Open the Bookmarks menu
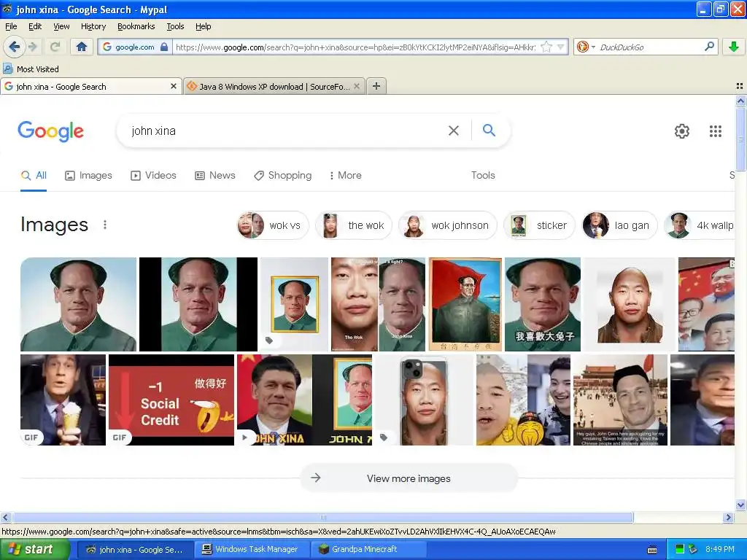The height and width of the screenshot is (560, 747). click(x=136, y=26)
